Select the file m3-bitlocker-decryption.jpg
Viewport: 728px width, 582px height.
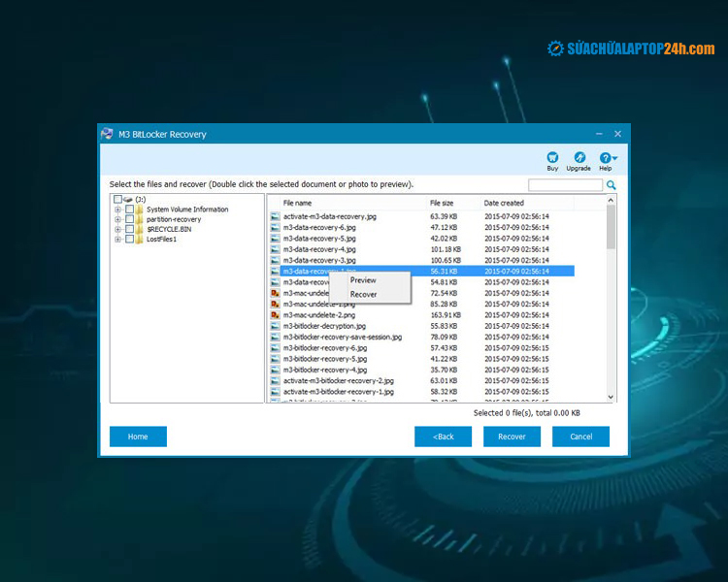click(324, 326)
